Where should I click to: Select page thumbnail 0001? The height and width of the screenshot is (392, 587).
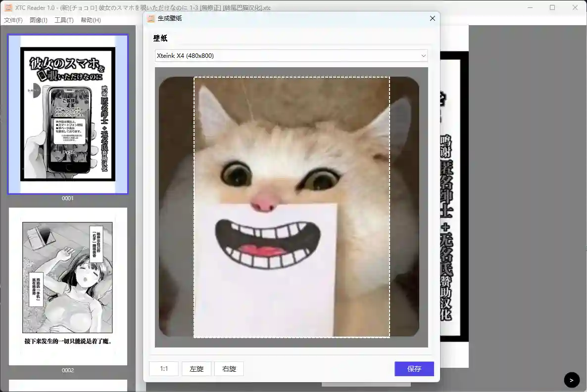68,114
